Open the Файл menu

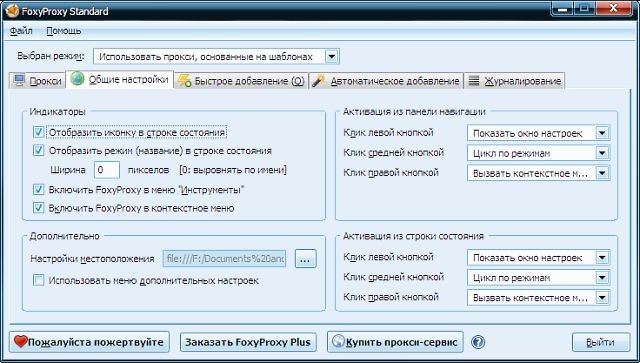[21, 31]
